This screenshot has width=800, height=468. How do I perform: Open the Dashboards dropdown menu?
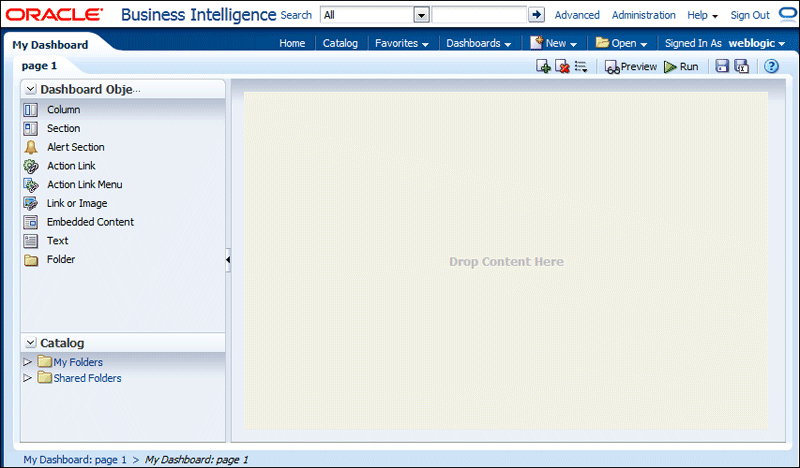click(479, 43)
